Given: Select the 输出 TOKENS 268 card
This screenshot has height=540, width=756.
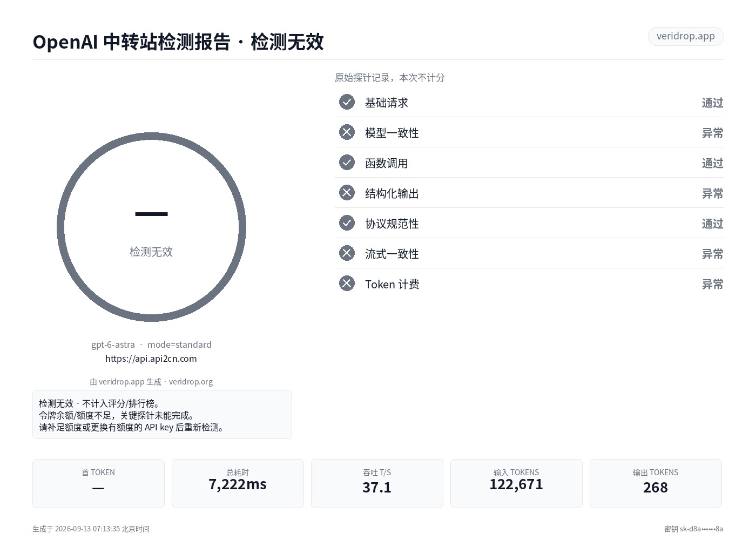Looking at the screenshot, I should pos(656,483).
